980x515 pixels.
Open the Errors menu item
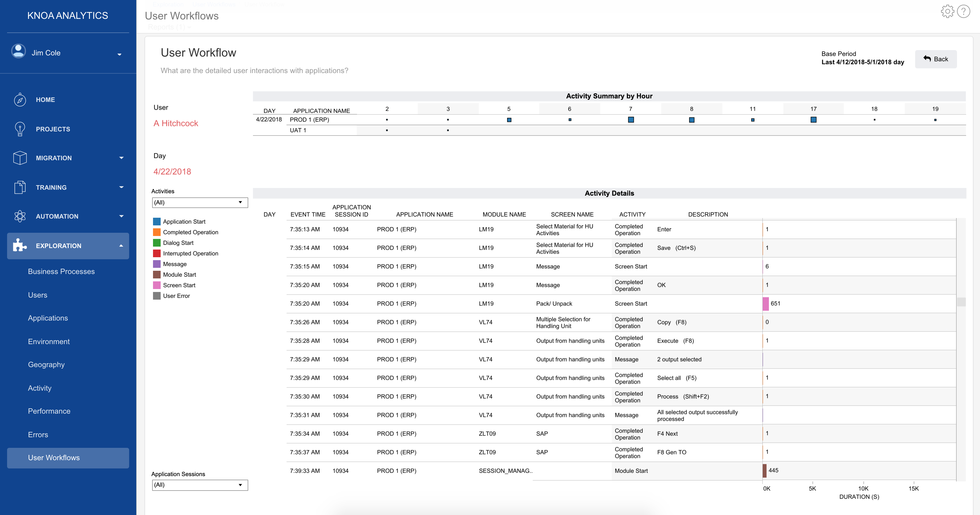click(38, 435)
